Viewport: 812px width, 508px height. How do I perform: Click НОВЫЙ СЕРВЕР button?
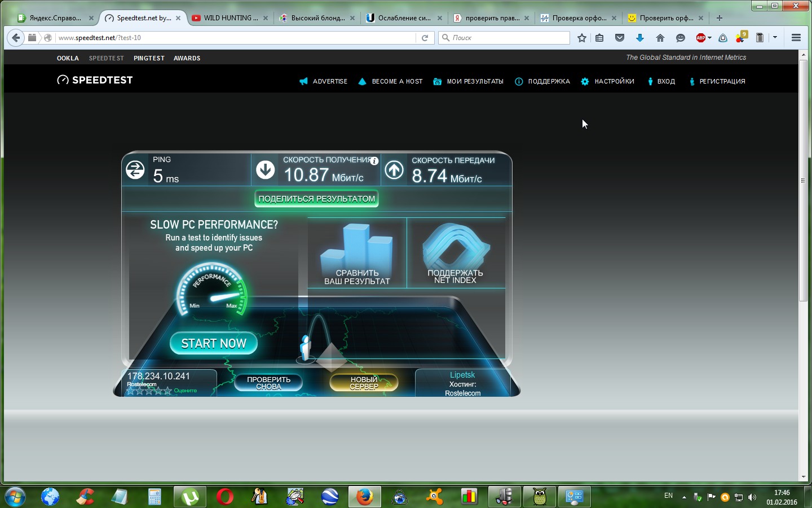[364, 383]
